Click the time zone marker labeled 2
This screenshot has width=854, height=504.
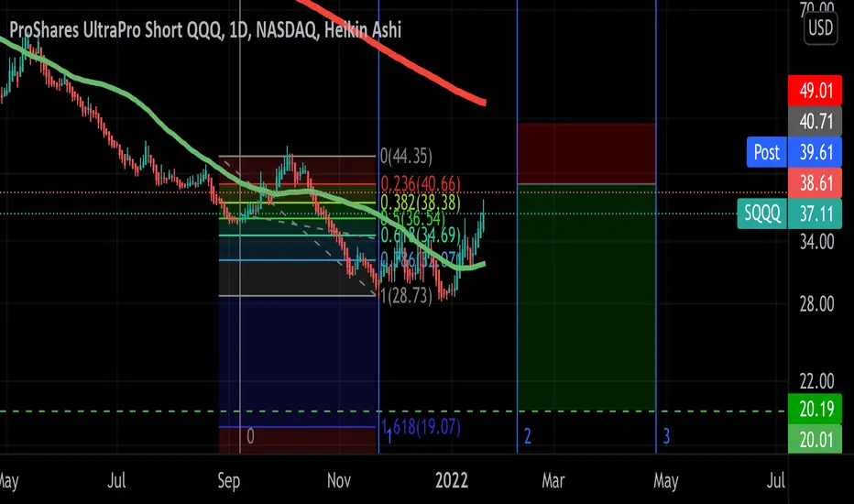point(527,436)
